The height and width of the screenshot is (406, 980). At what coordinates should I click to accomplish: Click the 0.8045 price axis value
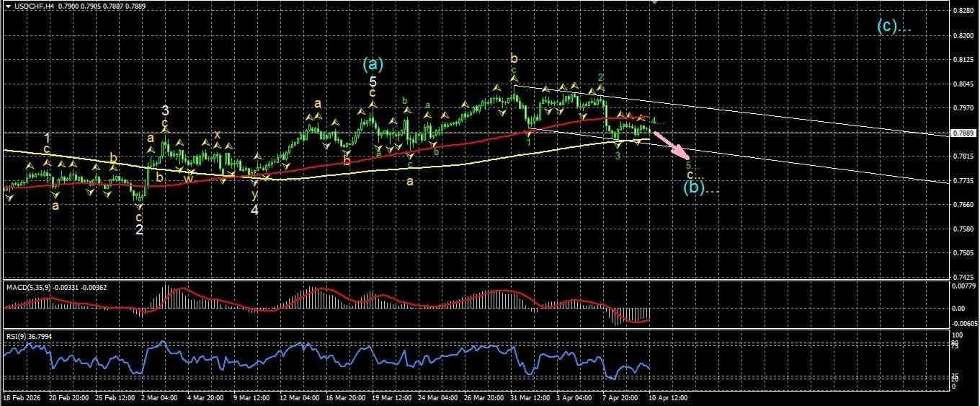963,84
